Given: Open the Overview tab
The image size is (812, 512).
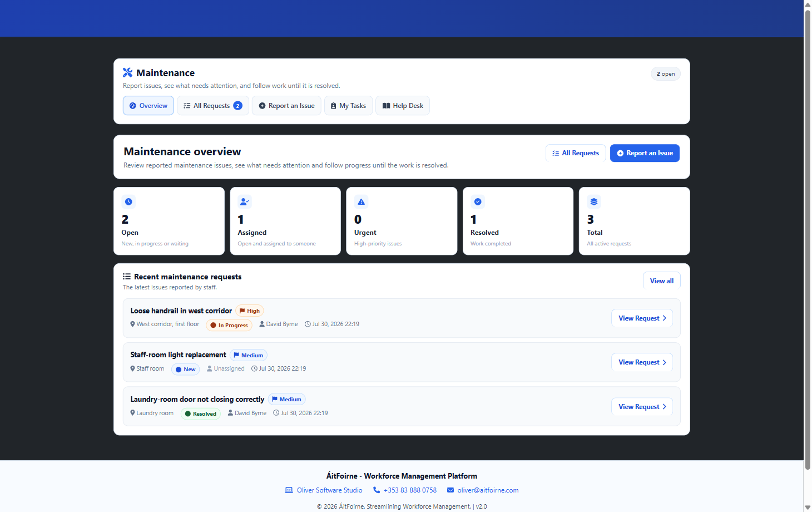Looking at the screenshot, I should pos(148,106).
